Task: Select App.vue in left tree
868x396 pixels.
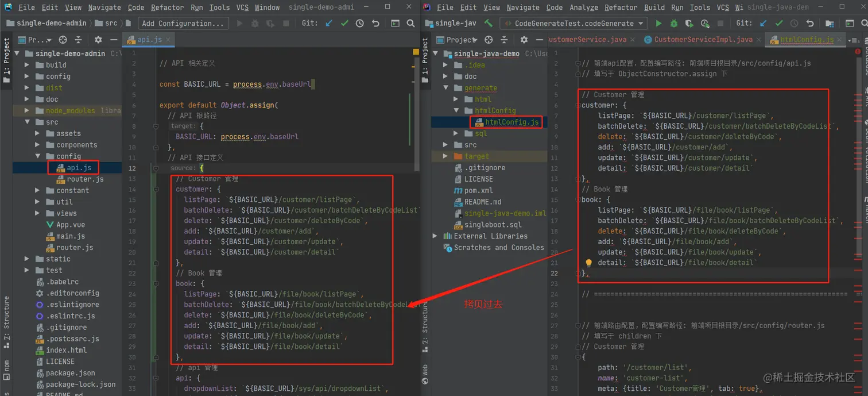Action: 70,225
